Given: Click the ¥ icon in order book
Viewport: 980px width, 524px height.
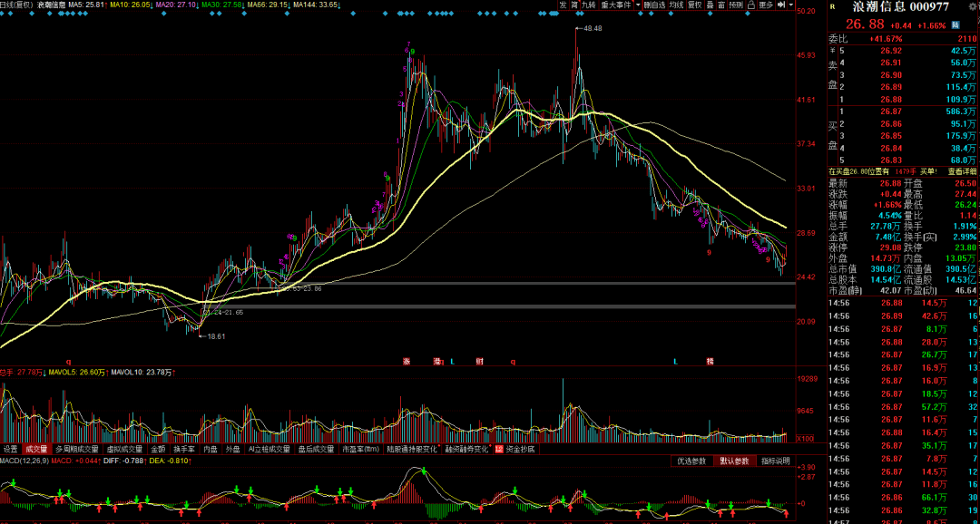Looking at the screenshot, I should (x=833, y=52).
